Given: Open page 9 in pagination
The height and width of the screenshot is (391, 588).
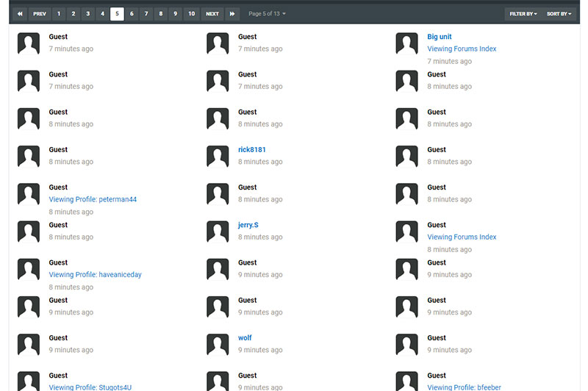Looking at the screenshot, I should click(175, 14).
